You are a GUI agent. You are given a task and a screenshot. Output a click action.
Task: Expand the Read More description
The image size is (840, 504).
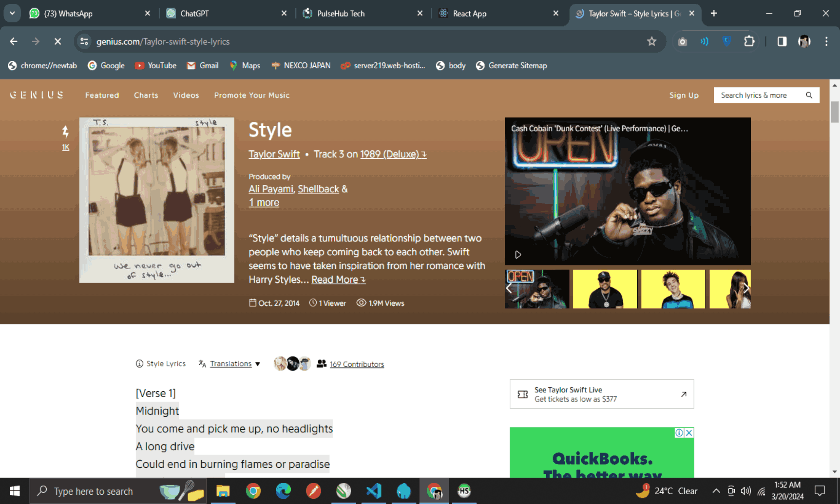pyautogui.click(x=338, y=280)
